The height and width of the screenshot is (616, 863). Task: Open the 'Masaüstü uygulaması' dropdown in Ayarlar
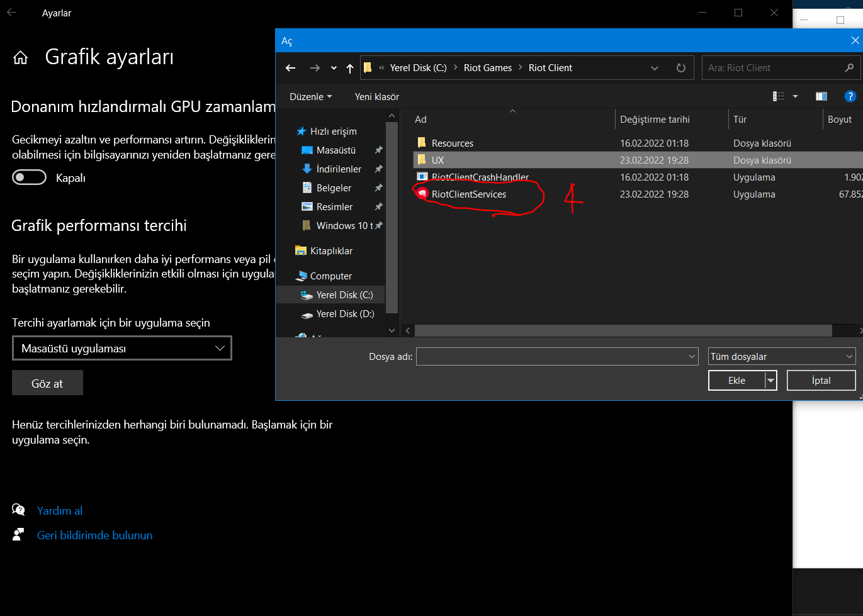122,348
